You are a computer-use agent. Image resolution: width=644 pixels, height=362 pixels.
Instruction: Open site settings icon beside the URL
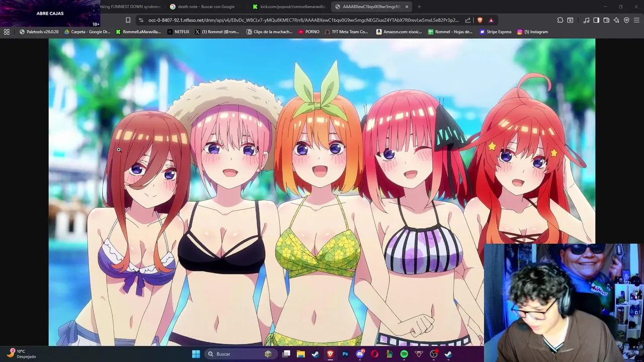[141, 20]
